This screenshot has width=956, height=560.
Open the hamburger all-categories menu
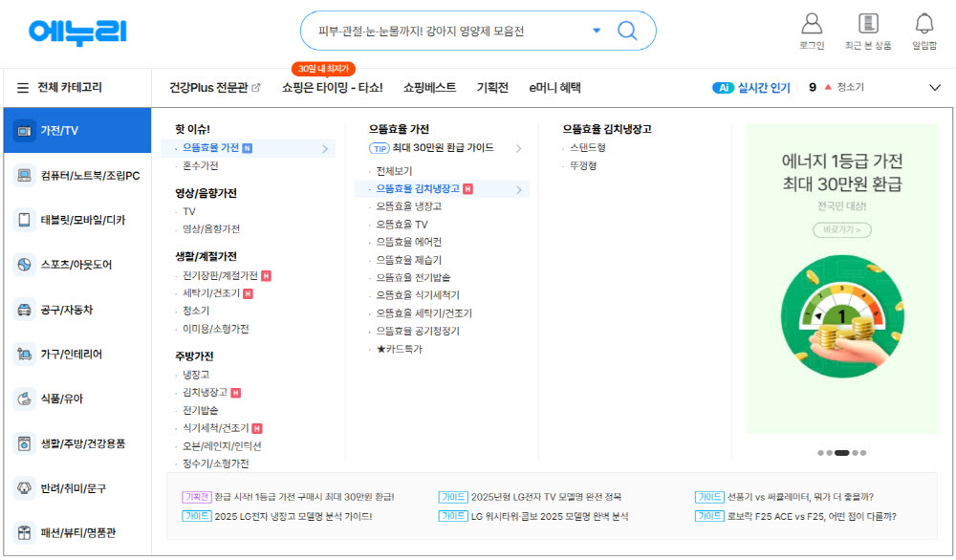[22, 88]
